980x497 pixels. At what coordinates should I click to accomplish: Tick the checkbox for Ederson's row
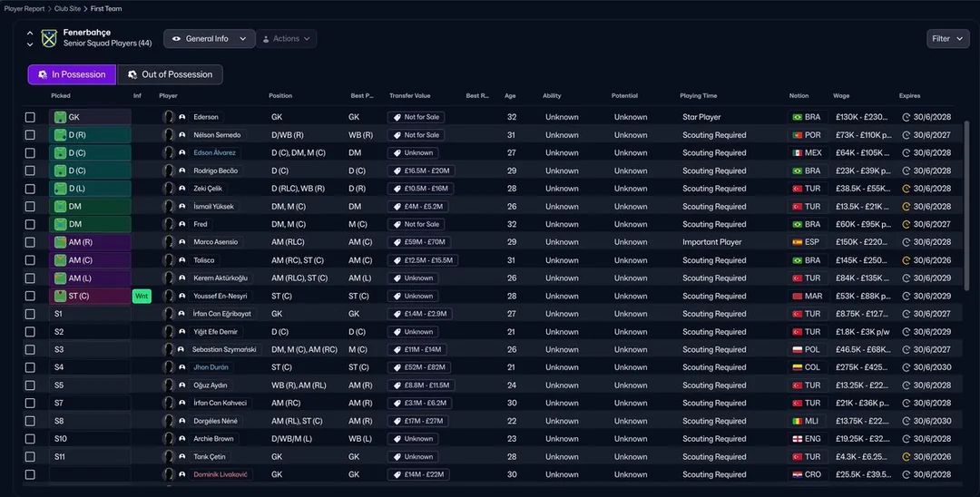30,117
